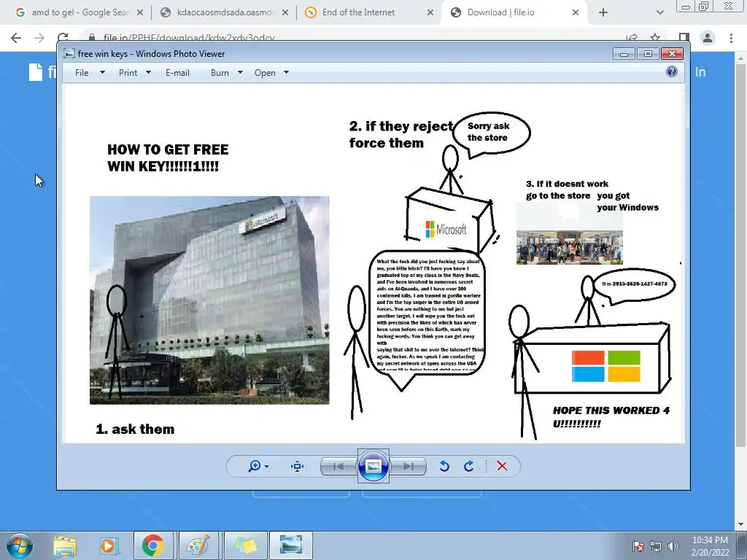Close the amd to gel tab

click(139, 13)
